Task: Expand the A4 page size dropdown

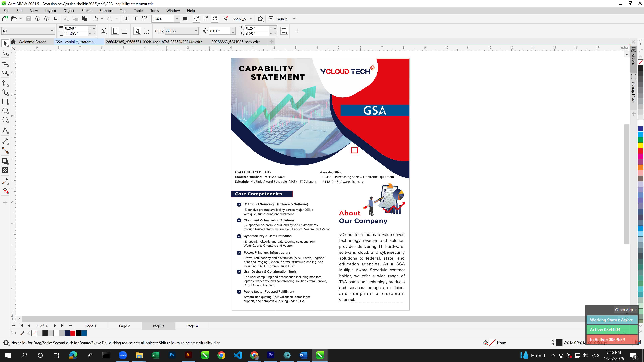Action: [x=52, y=31]
